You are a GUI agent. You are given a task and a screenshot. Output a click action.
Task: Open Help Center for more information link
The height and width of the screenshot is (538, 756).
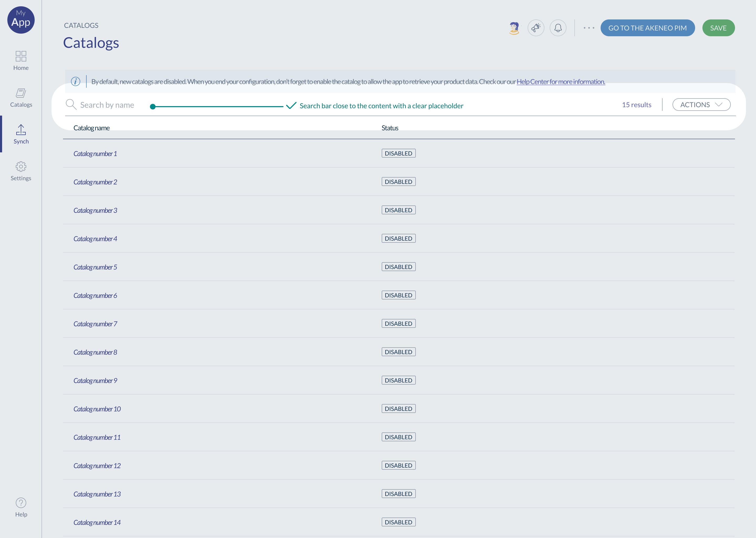pos(561,82)
